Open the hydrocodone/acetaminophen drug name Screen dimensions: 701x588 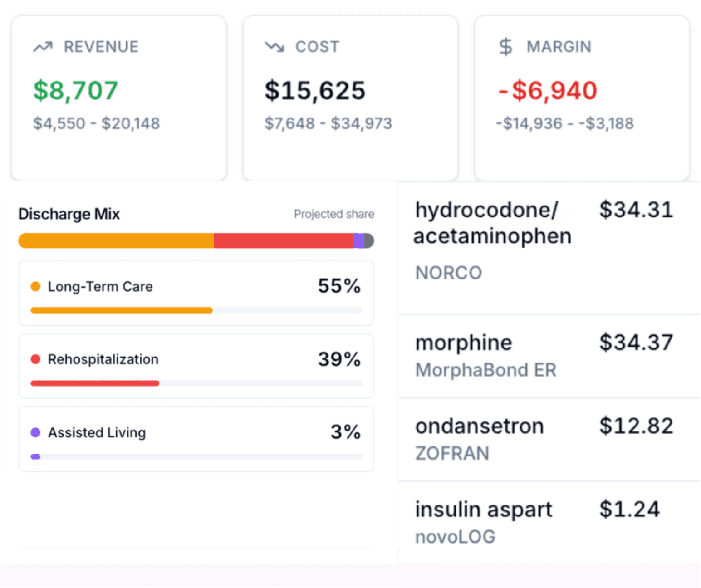click(492, 223)
